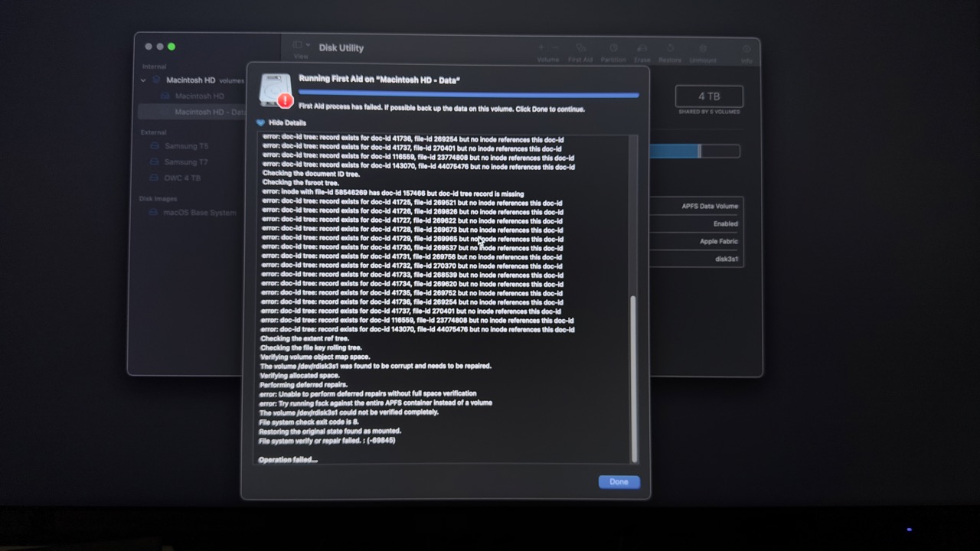Click error line for doc-id 41733

tap(413, 275)
